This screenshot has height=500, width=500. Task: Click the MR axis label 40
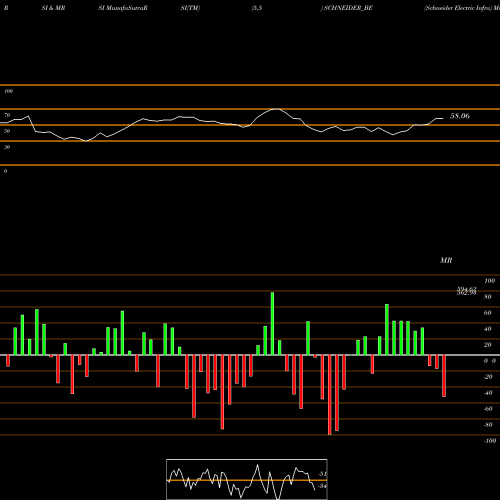(x=488, y=329)
